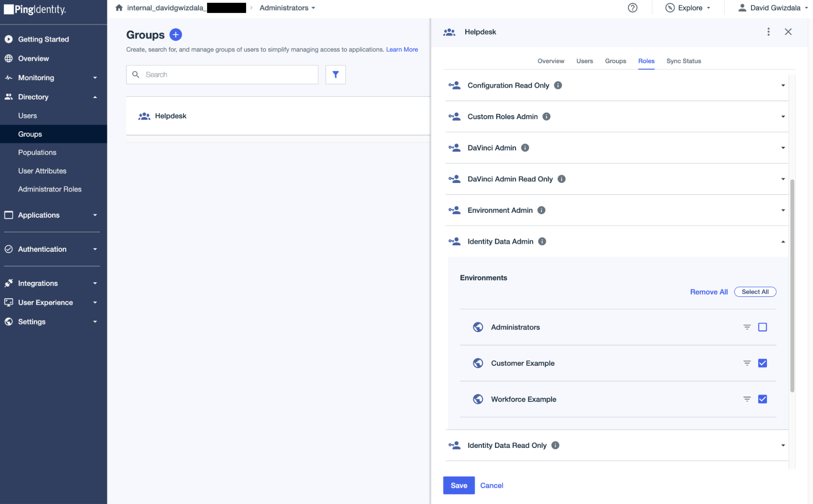Click the Helpdesk group settings kebab icon

point(768,31)
